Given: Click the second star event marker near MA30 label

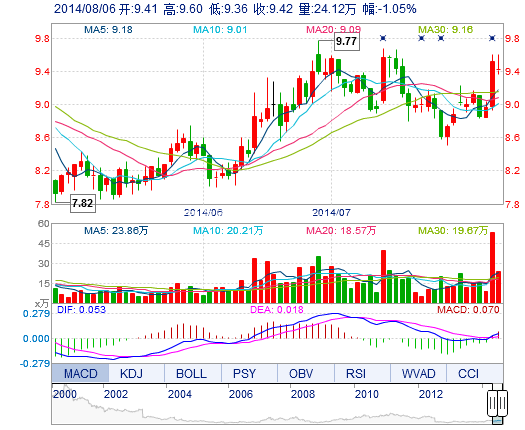Looking at the screenshot, I should (x=421, y=38).
